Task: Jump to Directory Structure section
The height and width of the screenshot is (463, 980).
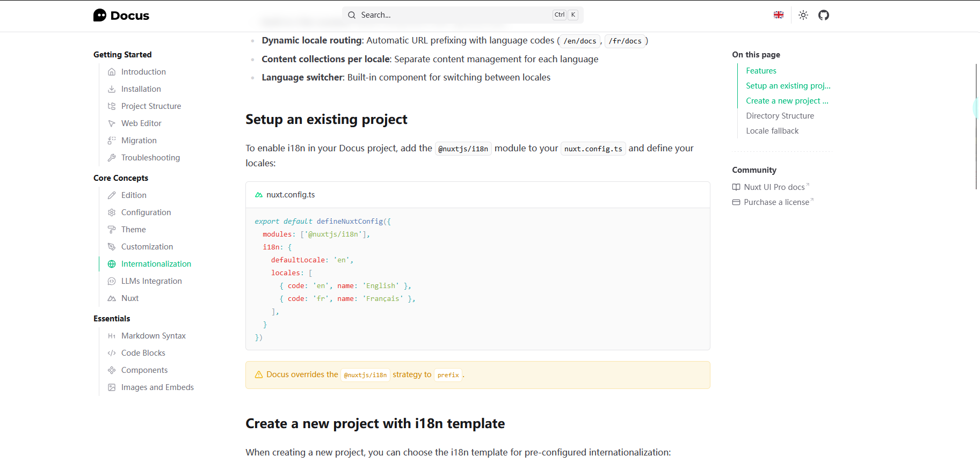Action: (780, 116)
